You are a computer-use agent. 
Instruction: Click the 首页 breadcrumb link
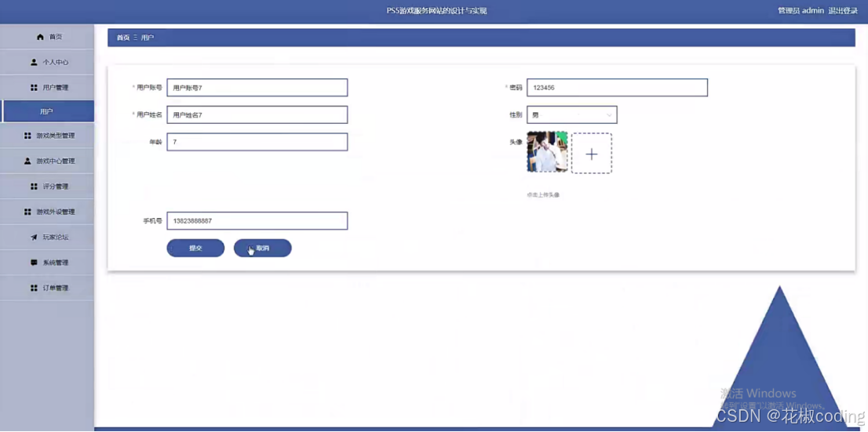123,38
